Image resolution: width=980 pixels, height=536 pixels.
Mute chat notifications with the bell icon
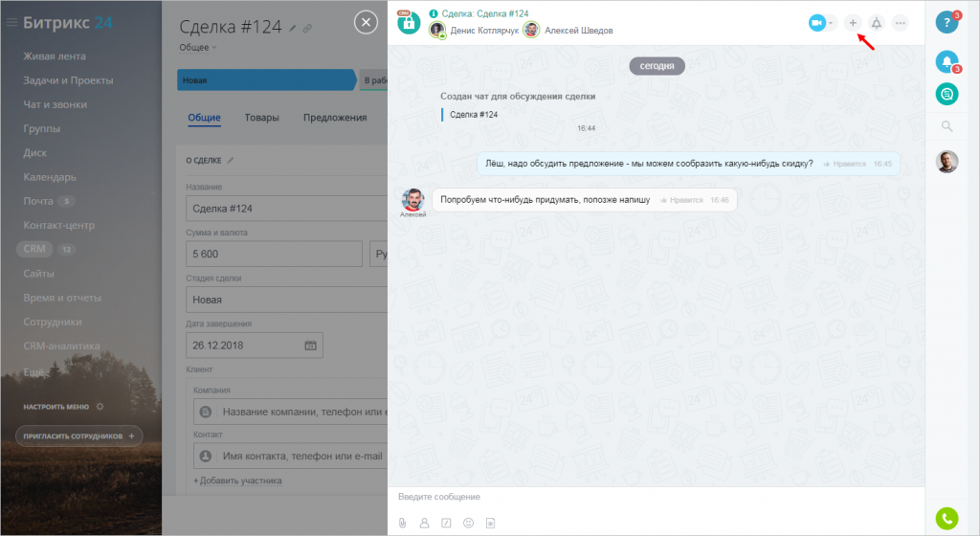point(876,23)
